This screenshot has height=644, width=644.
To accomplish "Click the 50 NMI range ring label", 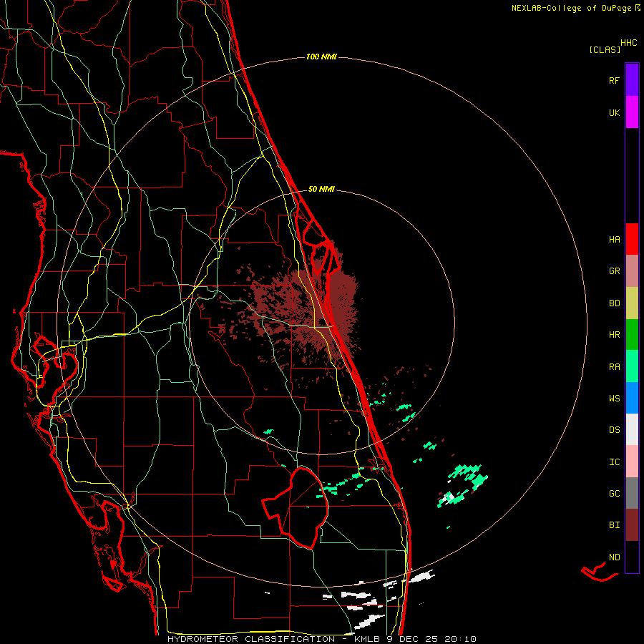I will (321, 189).
